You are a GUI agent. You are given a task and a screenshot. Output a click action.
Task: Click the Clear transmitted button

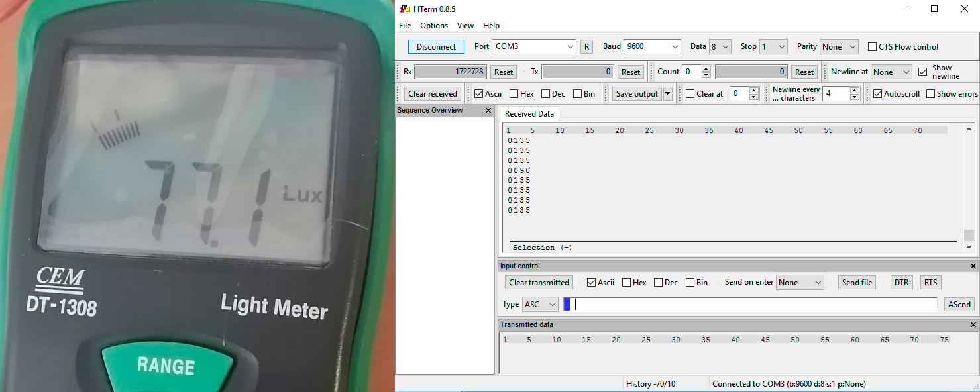tap(539, 283)
